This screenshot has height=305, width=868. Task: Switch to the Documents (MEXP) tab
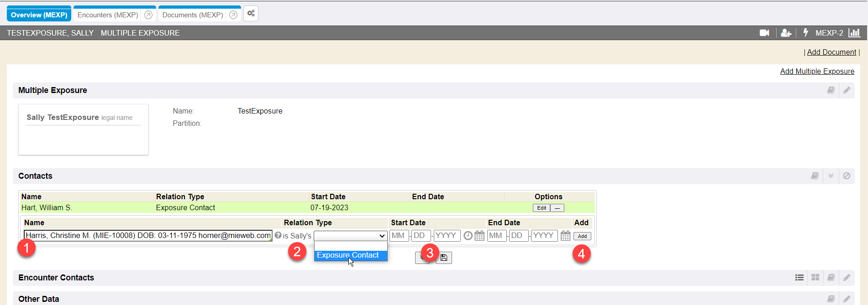[x=193, y=15]
